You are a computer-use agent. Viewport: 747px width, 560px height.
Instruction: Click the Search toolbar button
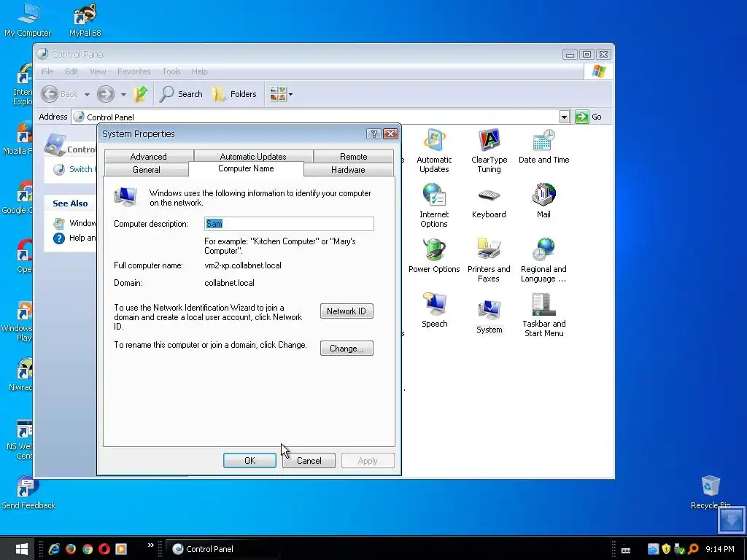tap(181, 94)
